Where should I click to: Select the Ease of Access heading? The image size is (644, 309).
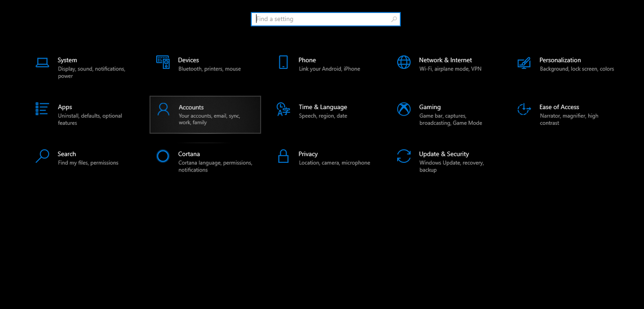[559, 107]
